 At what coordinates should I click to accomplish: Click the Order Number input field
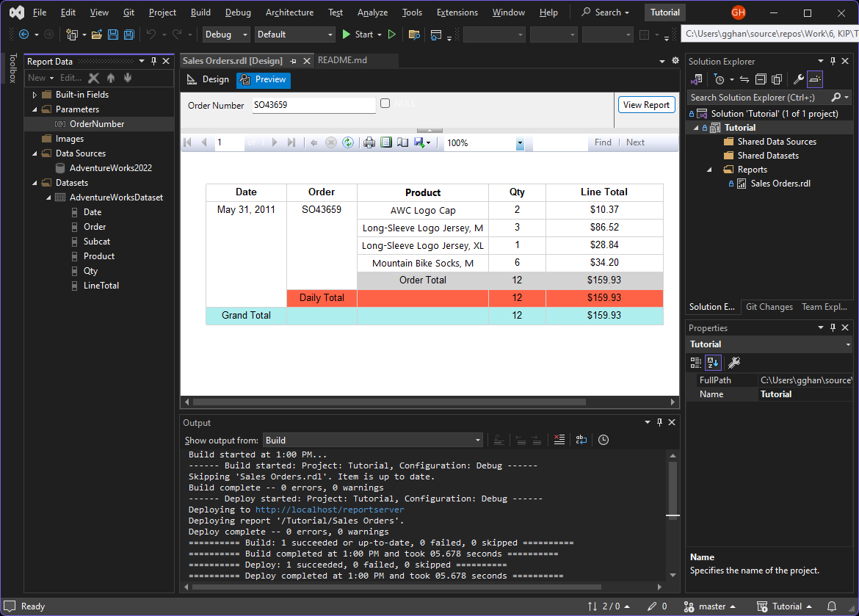313,105
